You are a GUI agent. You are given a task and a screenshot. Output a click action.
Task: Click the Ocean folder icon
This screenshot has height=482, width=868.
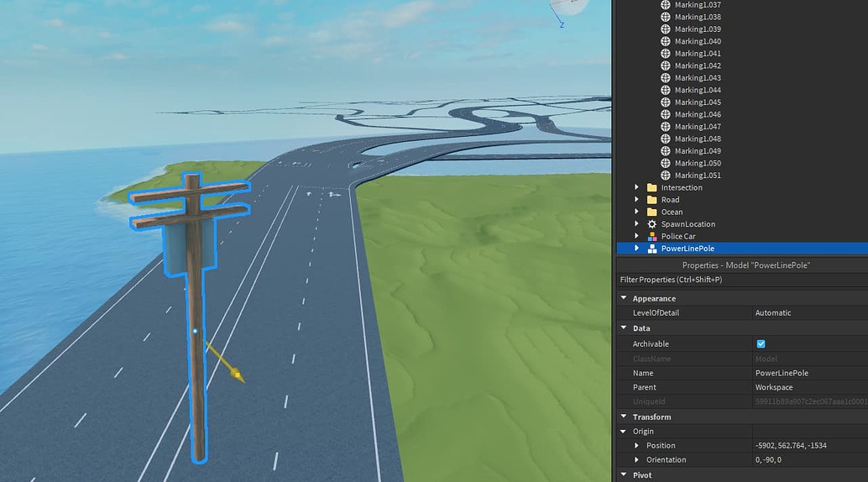pos(652,212)
